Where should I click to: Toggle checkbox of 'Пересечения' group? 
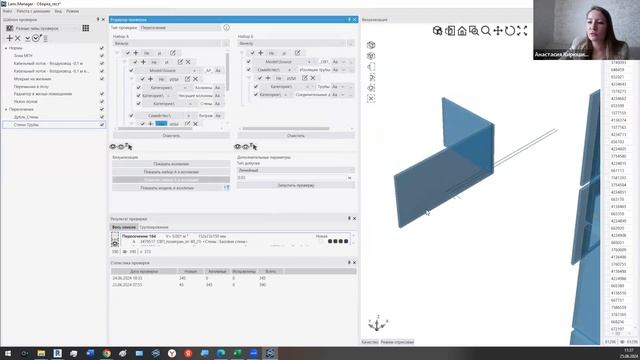102,109
